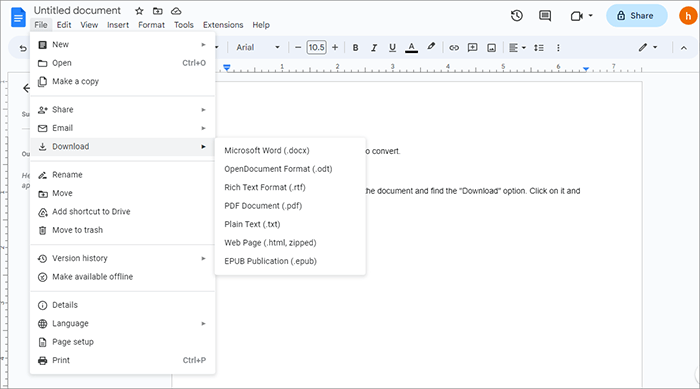Select Move in the File menu
This screenshot has width=700, height=389.
tap(122, 193)
